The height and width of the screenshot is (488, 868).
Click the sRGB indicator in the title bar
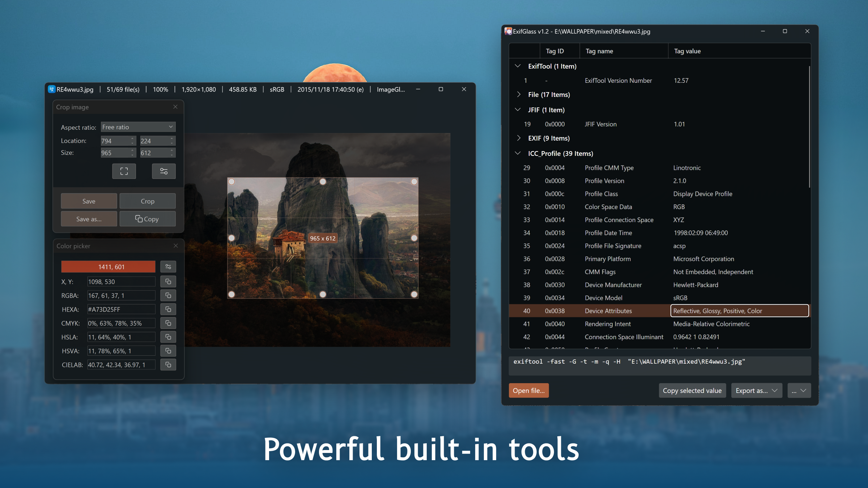tap(276, 89)
